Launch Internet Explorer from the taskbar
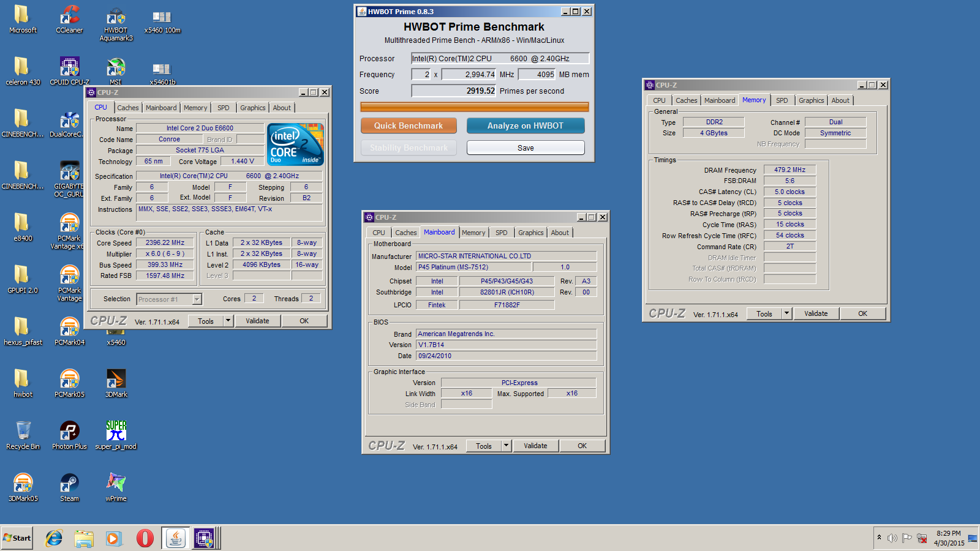The width and height of the screenshot is (980, 551). 54,538
